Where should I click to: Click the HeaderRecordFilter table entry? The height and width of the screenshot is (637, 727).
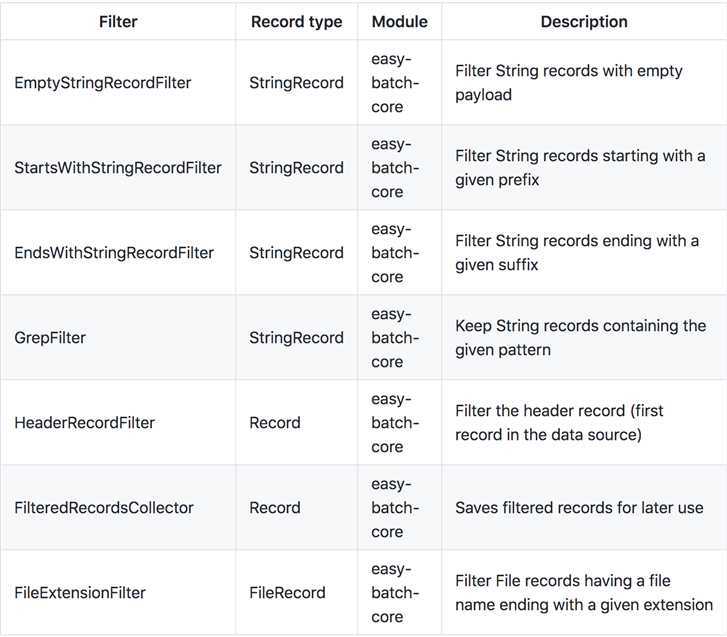(84, 422)
